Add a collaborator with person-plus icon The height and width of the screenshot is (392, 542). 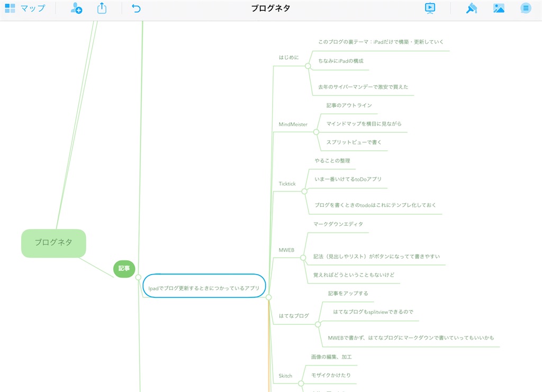click(76, 8)
